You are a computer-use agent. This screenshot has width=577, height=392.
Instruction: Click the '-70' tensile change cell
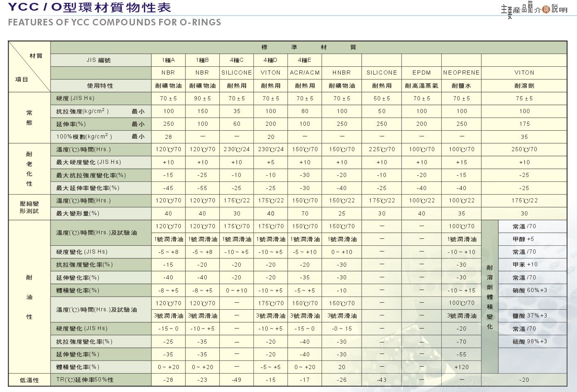click(461, 342)
